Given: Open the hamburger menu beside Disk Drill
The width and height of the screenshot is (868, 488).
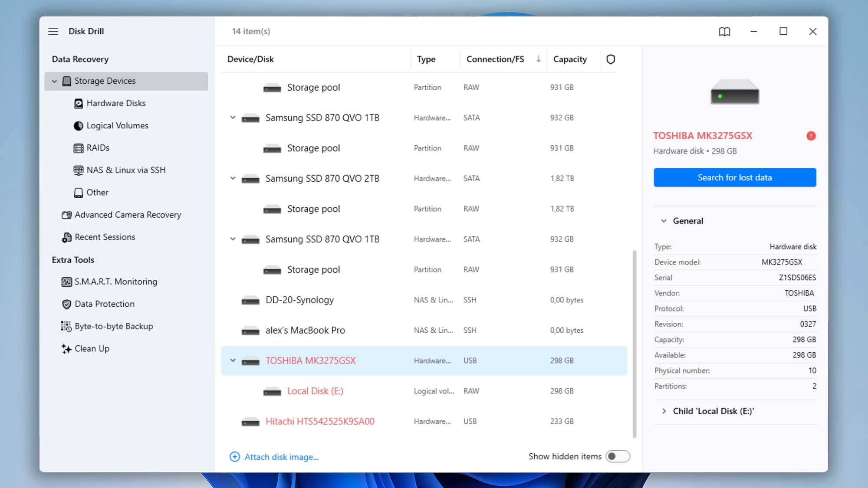Looking at the screenshot, I should [x=53, y=31].
